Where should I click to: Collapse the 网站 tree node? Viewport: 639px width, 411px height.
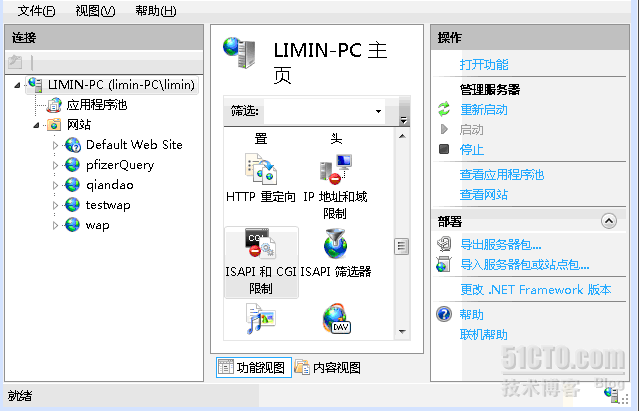[36, 125]
